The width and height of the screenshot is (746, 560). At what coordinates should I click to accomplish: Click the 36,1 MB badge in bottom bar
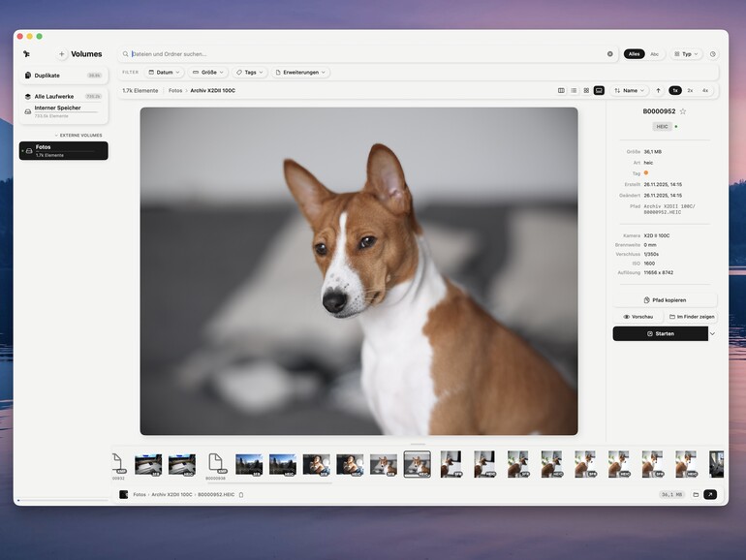click(671, 495)
